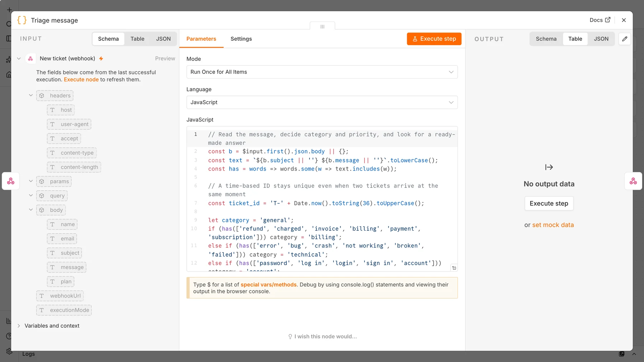
Task: Switch output view to Schema
Action: pyautogui.click(x=546, y=39)
